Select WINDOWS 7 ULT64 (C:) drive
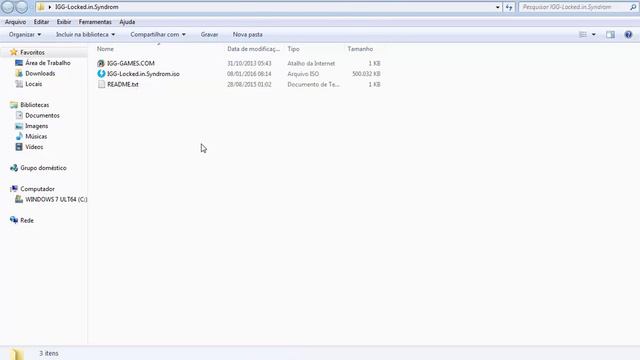This screenshot has height=360, width=640. click(x=56, y=199)
